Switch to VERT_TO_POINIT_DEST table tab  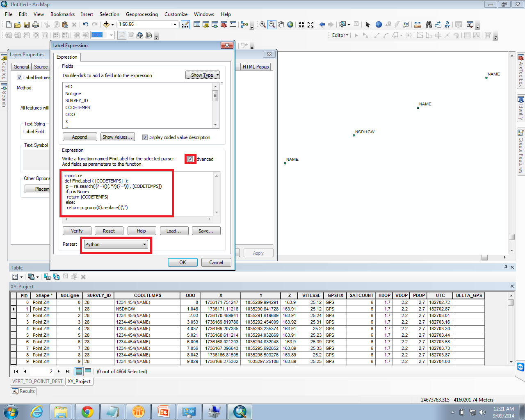pyautogui.click(x=37, y=381)
